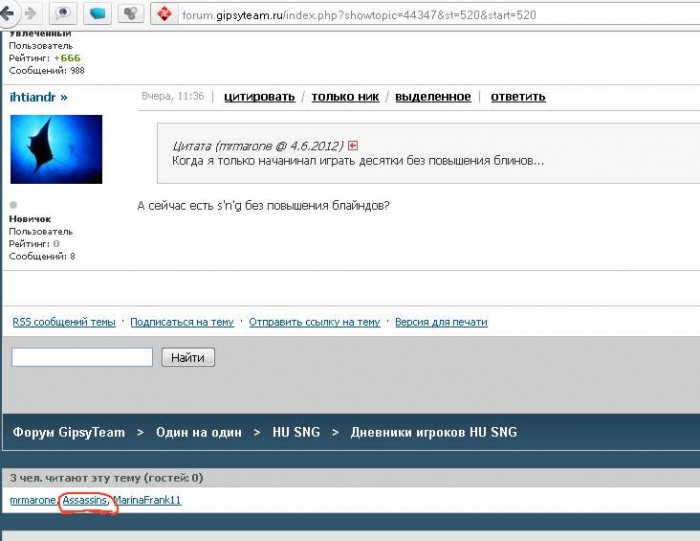Viewport: 700px width, 541px height.
Task: Go forward with the forward arrow button
Action: pos(30,14)
